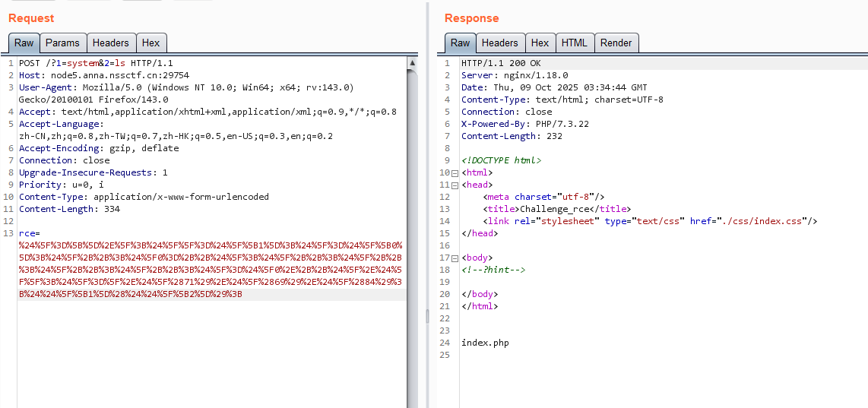Screen dimensions: 868x408
Task: Click the request Content-Type header line
Action: [144, 197]
